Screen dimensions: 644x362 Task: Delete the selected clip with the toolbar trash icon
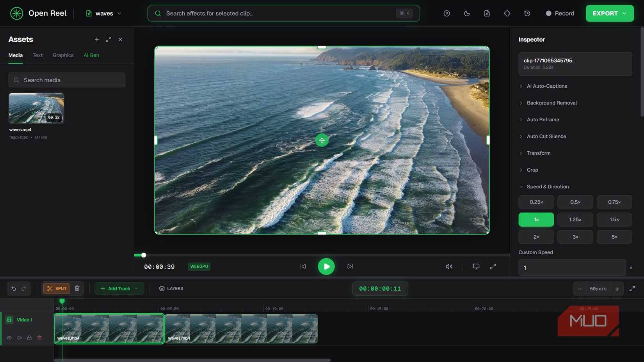tap(77, 289)
